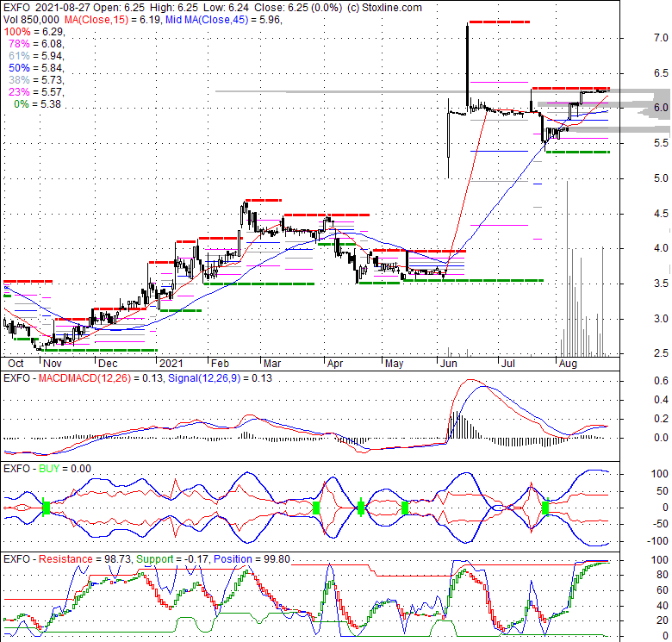672x642 pixels.
Task: Click the 'Mid MA(Close,45) = 5.96' legend text
Action: [223, 20]
